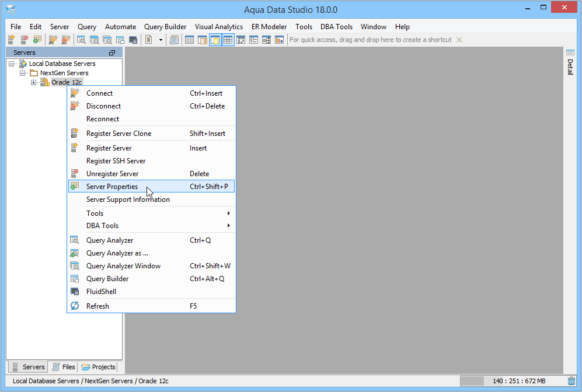
Task: Select Oracle 12c in server tree
Action: point(67,82)
